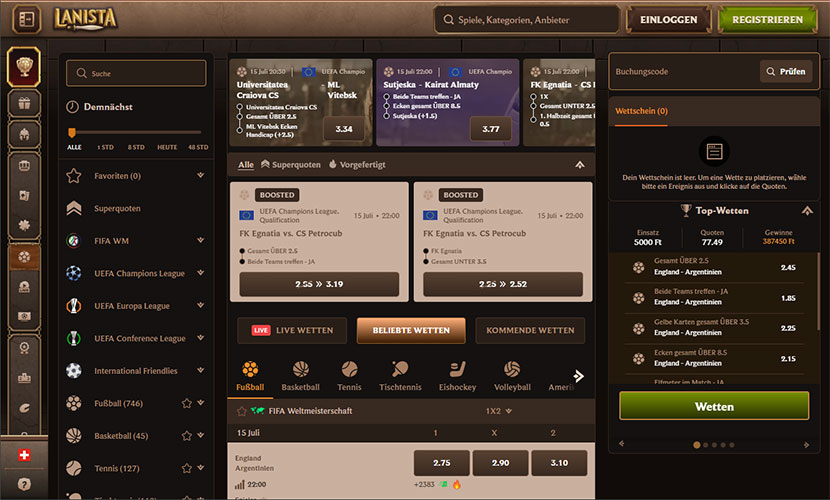
Task: Click the Lanista logo
Action: [x=85, y=19]
